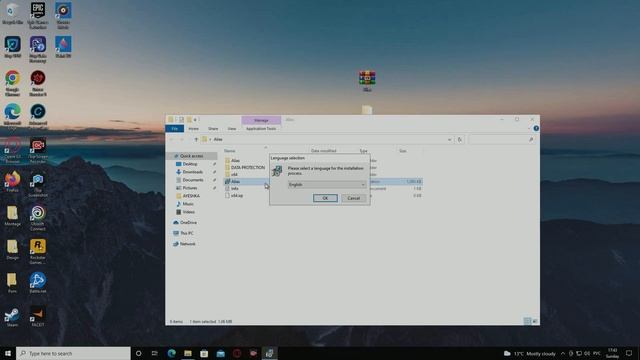The image size is (640, 360).
Task: Go up one folder level
Action: click(x=196, y=140)
